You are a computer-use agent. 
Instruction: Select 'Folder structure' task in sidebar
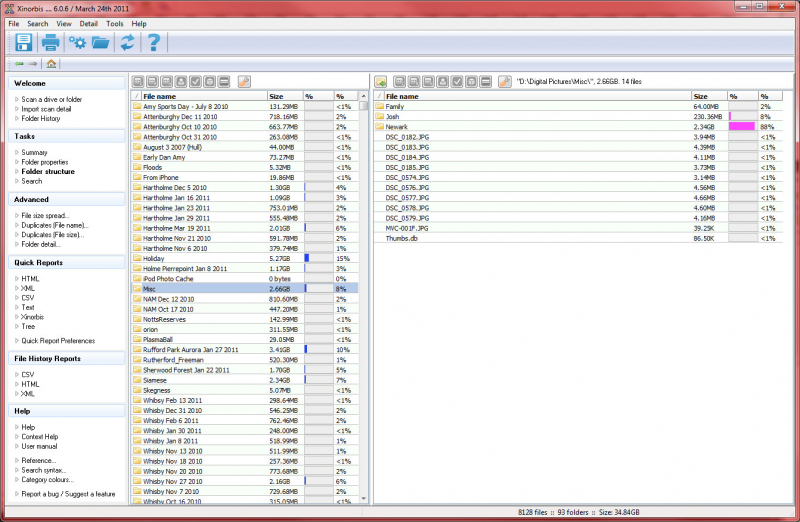coord(48,171)
